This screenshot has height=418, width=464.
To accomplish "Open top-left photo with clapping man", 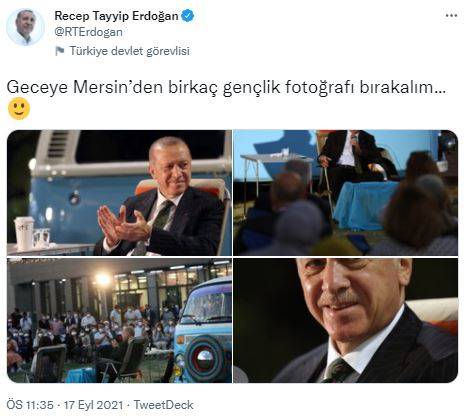I will tap(119, 193).
